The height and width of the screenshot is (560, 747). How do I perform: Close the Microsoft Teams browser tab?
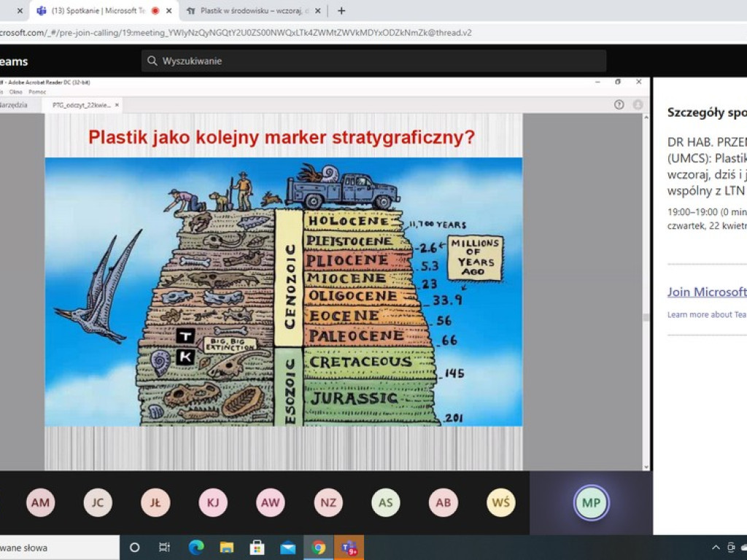click(169, 10)
